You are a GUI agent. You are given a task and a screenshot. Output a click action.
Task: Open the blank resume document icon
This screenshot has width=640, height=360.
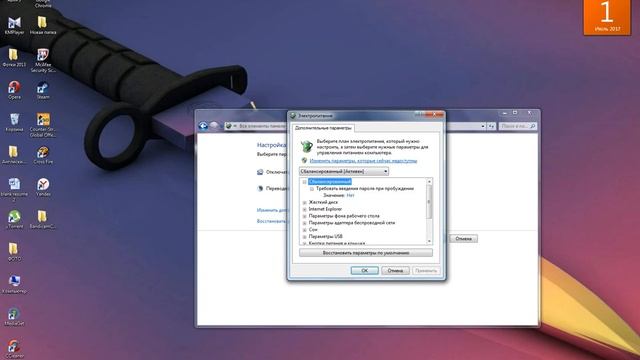pyautogui.click(x=14, y=190)
